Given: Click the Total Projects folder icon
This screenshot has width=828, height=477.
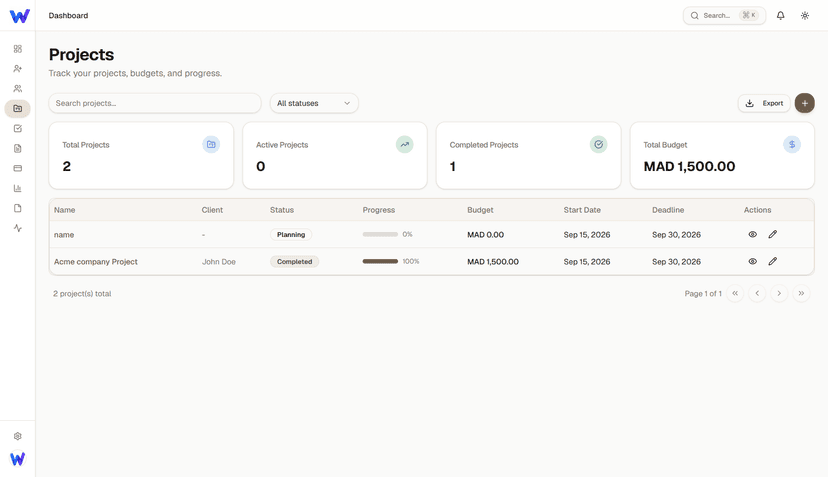Looking at the screenshot, I should [x=211, y=144].
